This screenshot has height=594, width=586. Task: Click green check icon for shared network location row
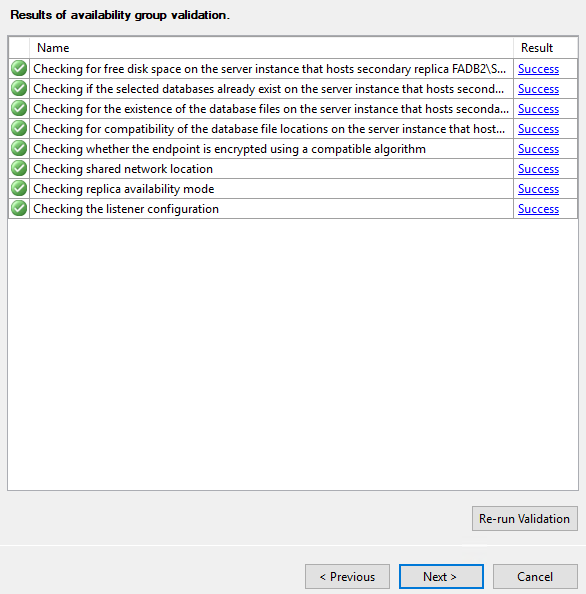(x=19, y=169)
